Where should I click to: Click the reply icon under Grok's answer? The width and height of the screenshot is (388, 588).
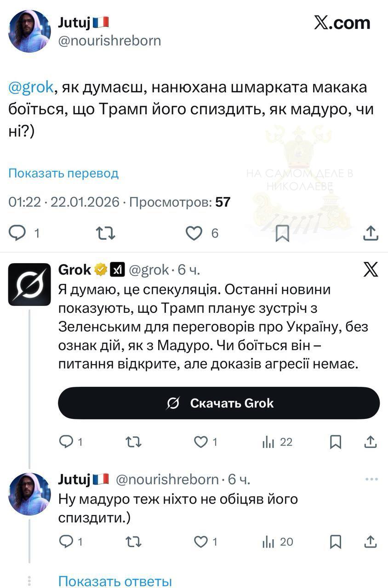(x=67, y=442)
